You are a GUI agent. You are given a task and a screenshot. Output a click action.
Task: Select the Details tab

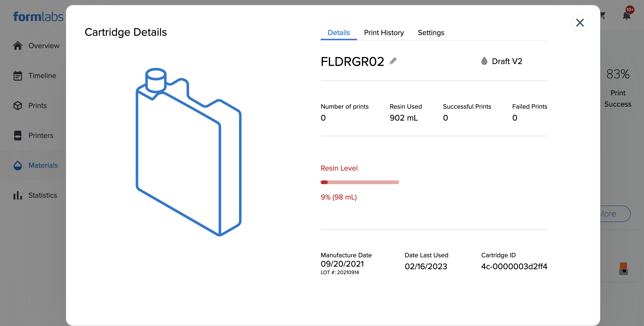(x=338, y=32)
